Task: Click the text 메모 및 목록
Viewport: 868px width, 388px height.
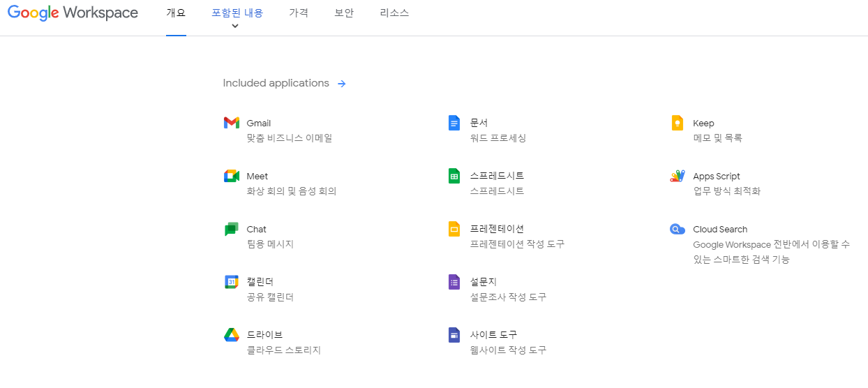Action: point(717,138)
